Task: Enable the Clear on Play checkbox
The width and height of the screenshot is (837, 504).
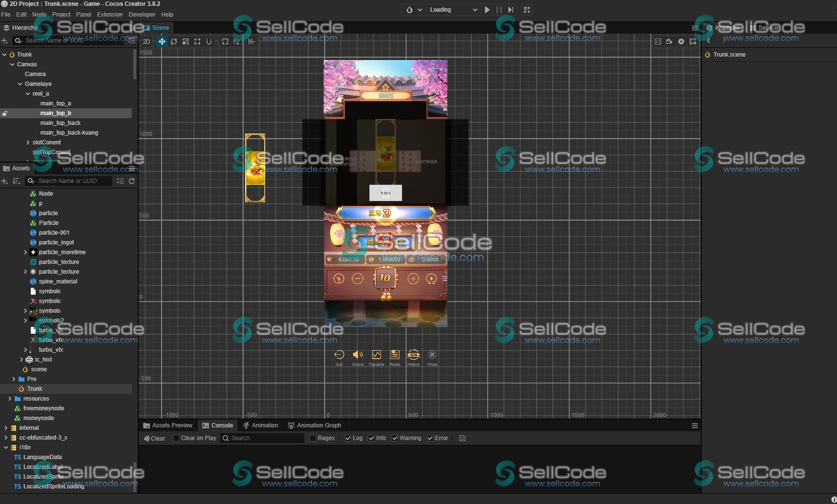Action: tap(176, 438)
